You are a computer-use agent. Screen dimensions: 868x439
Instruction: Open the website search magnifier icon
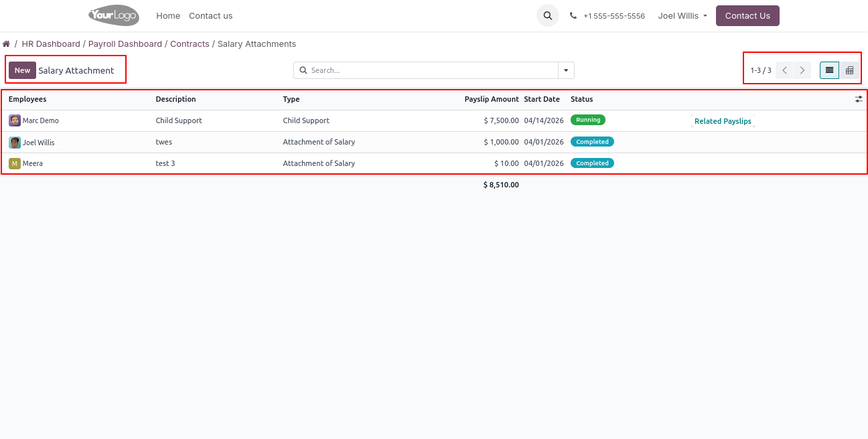coord(547,15)
